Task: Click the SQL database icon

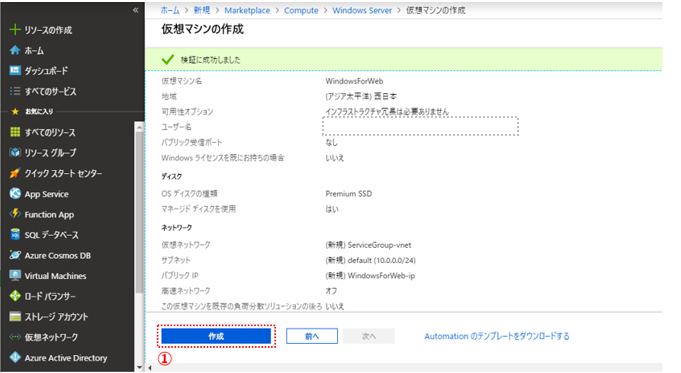Action: 15,234
